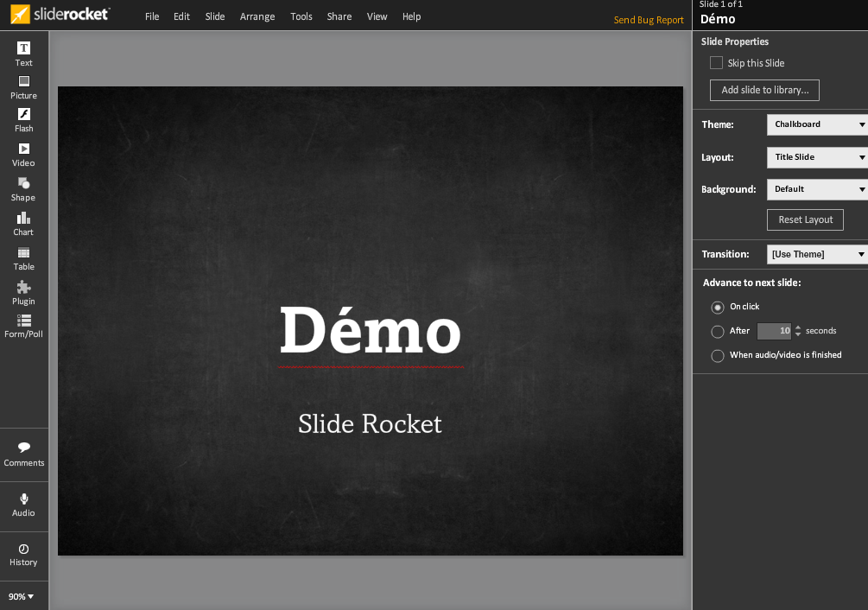Open the Arrange menu

click(257, 16)
